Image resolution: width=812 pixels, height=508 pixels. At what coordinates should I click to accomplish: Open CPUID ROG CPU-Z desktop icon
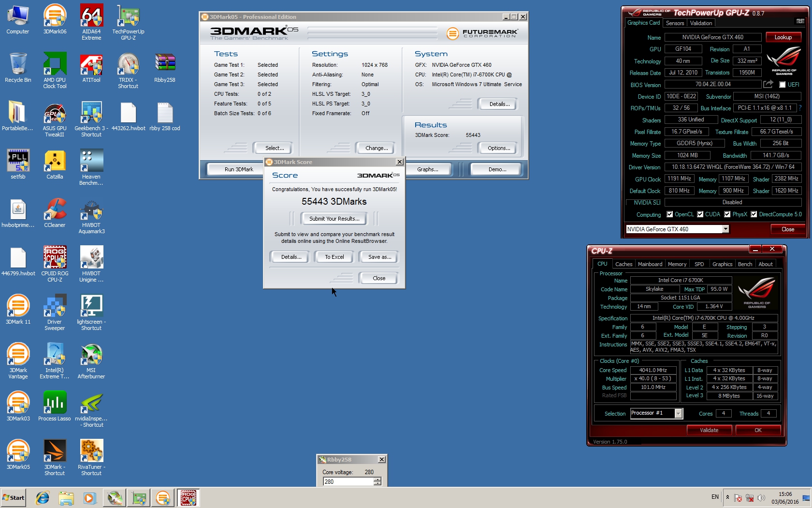coord(55,265)
